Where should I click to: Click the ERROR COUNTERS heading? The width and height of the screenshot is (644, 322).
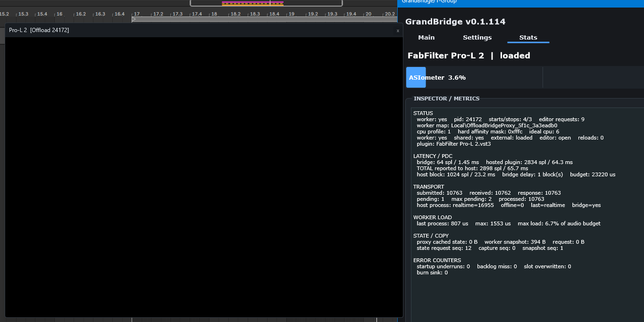click(437, 260)
